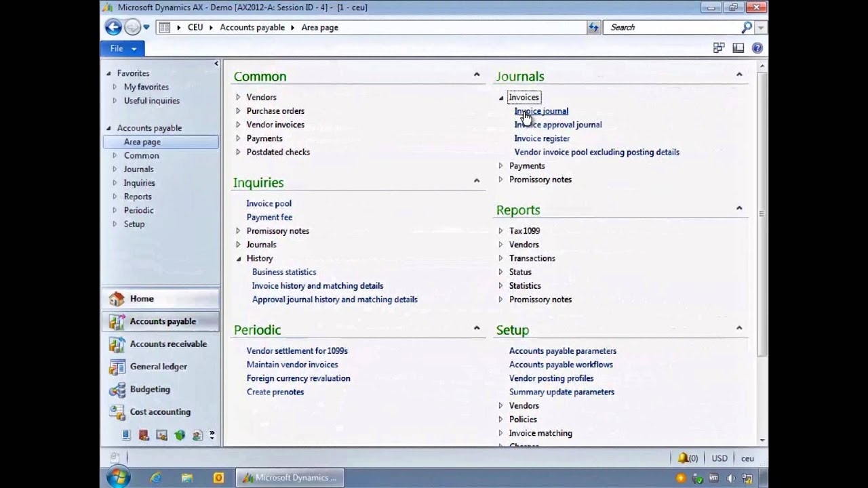Select My favorites in navigation pane
Image resolution: width=868 pixels, height=488 pixels.
tap(146, 87)
